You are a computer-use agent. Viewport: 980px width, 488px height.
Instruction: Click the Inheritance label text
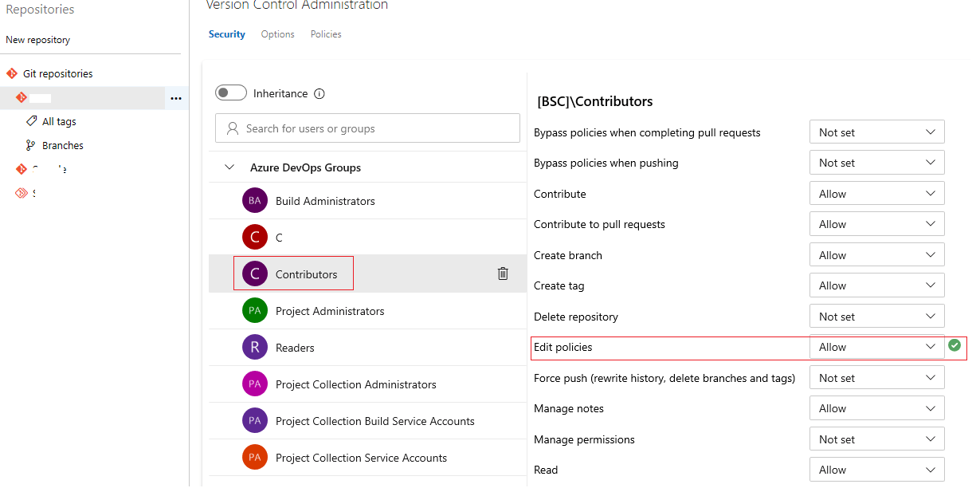280,93
